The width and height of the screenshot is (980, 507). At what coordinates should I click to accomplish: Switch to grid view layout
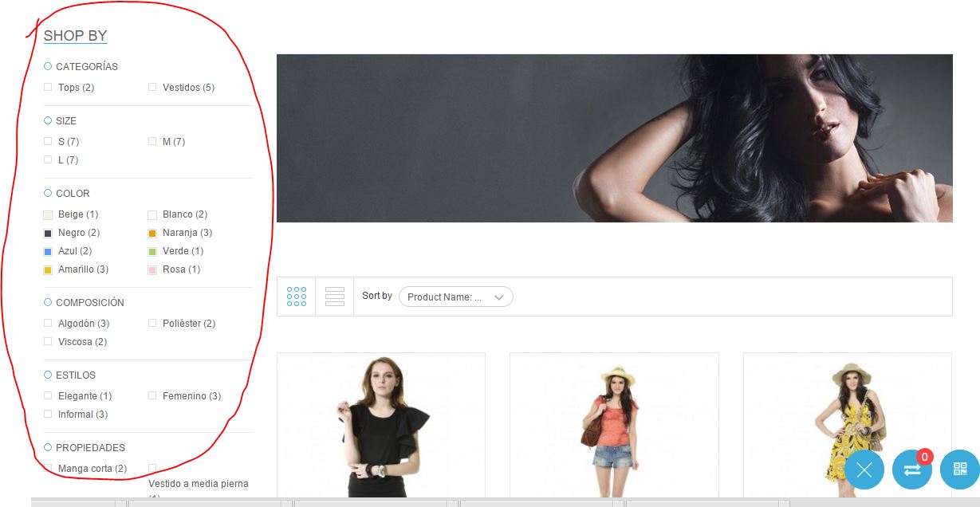pos(296,297)
